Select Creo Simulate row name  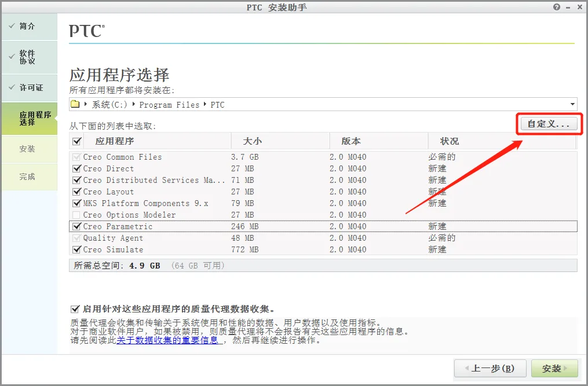(113, 249)
